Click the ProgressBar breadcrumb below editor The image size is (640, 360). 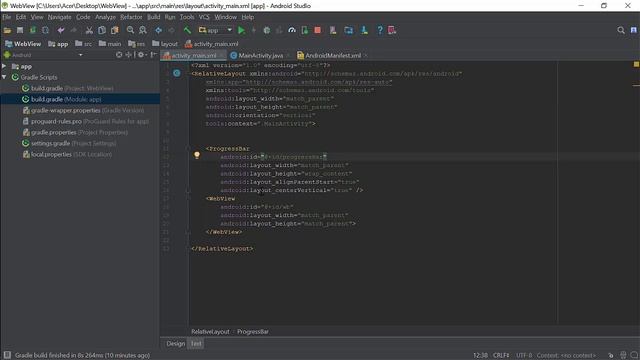[x=253, y=331]
